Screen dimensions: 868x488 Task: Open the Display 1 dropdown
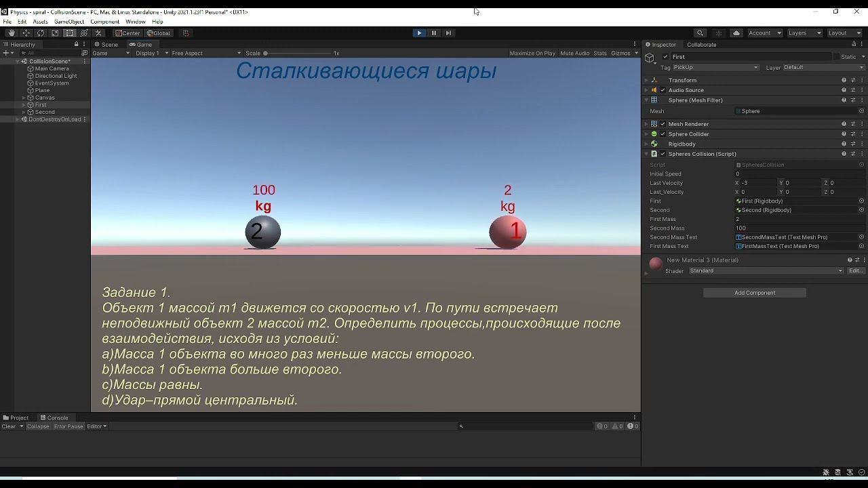coord(152,53)
